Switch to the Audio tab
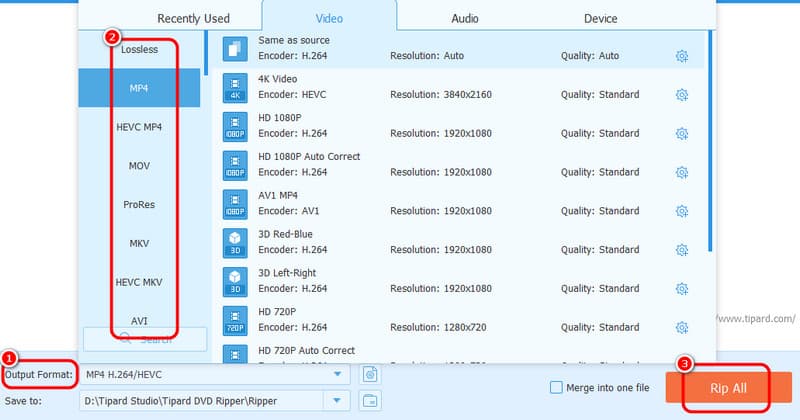 [465, 18]
